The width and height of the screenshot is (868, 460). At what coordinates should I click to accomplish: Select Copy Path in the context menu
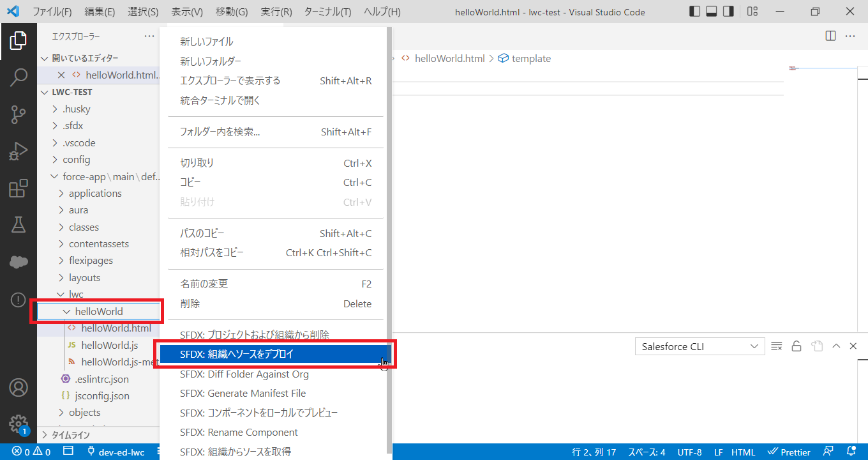[276, 233]
